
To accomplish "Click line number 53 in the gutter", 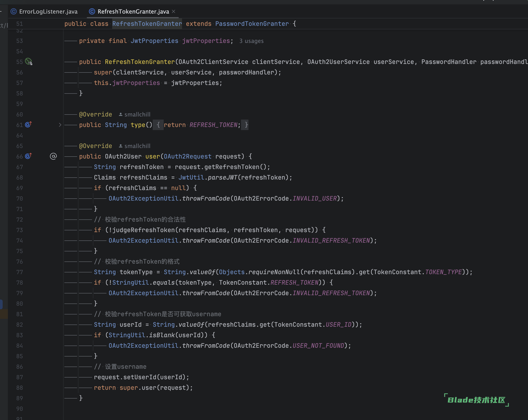I will (19, 41).
